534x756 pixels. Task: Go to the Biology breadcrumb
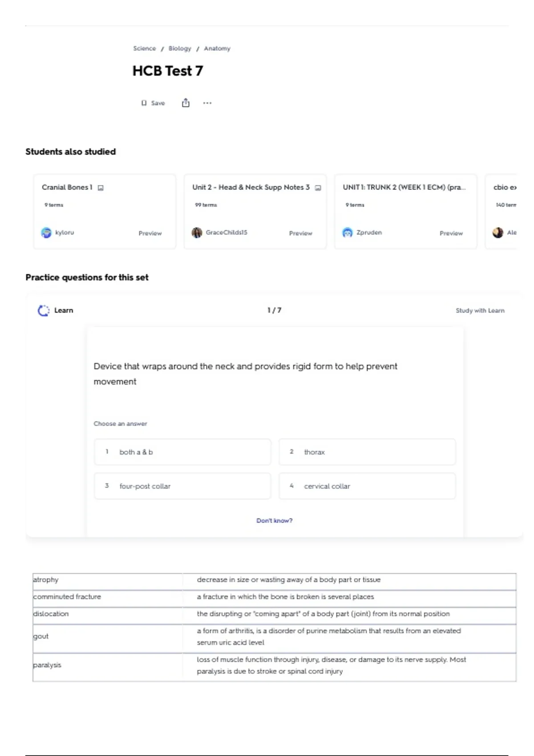180,48
